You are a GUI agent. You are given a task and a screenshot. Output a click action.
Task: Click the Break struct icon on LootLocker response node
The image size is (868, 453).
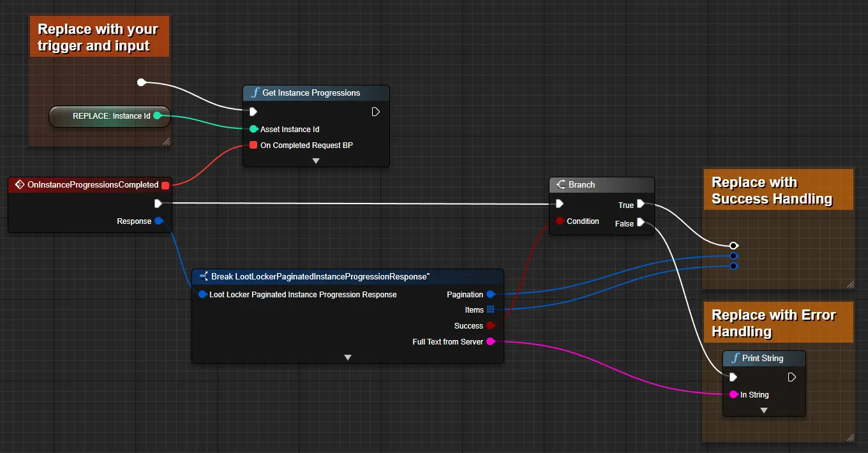(x=204, y=276)
